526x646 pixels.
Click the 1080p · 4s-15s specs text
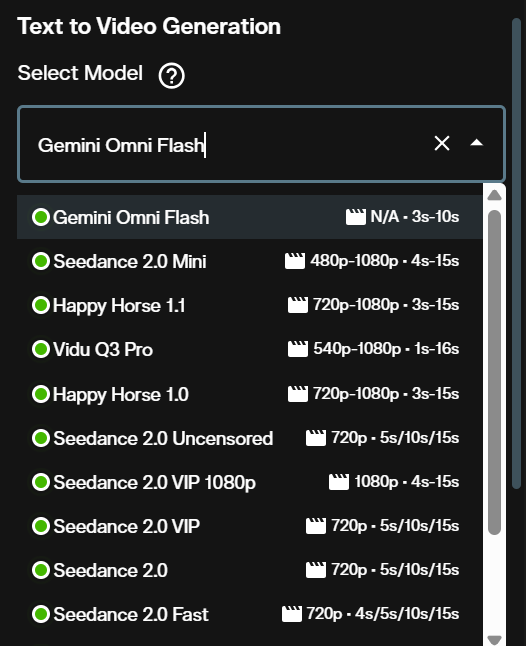coord(407,482)
